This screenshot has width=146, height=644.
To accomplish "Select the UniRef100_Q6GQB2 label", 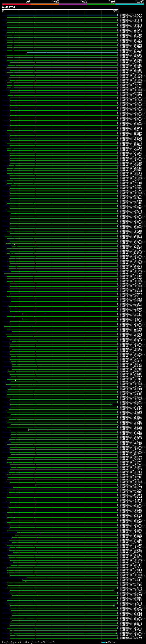I will coord(131,70).
